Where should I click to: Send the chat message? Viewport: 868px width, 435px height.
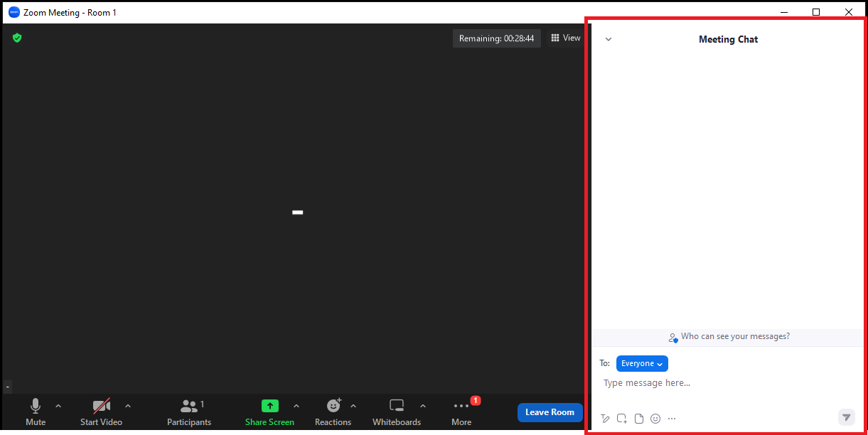pos(846,417)
